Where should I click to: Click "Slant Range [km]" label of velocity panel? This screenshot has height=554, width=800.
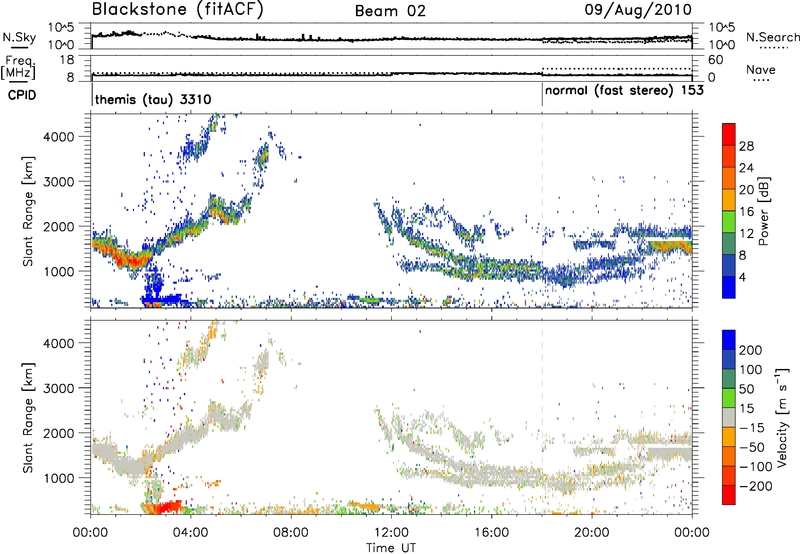click(28, 417)
